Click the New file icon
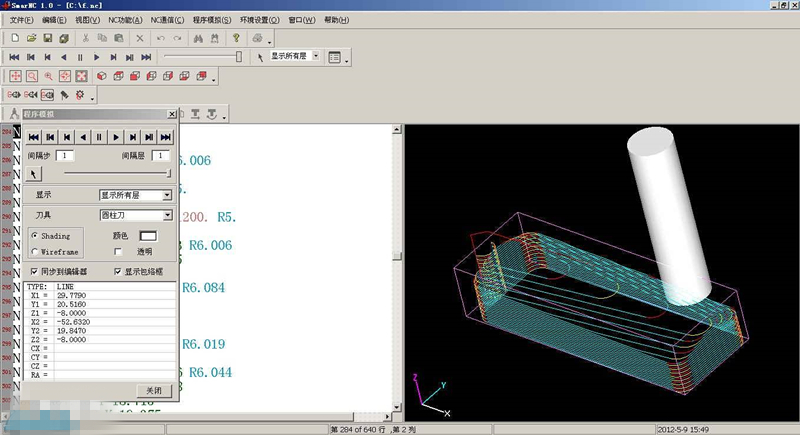 click(15, 38)
